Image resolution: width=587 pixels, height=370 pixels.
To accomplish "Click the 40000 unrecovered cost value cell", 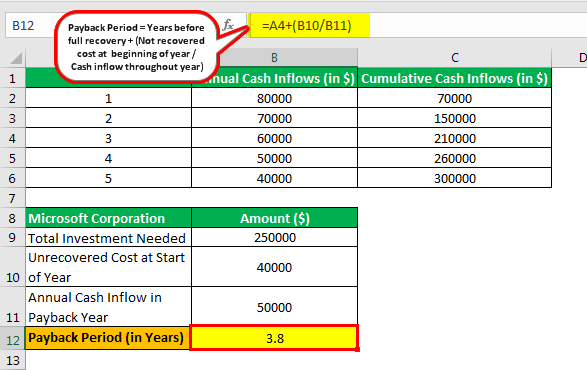I will pyautogui.click(x=274, y=267).
